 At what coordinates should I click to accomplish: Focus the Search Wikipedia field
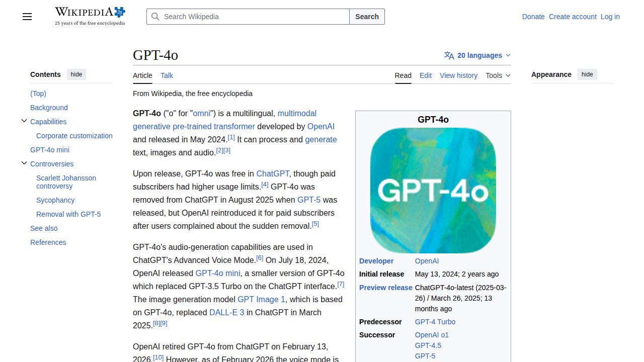point(248,17)
